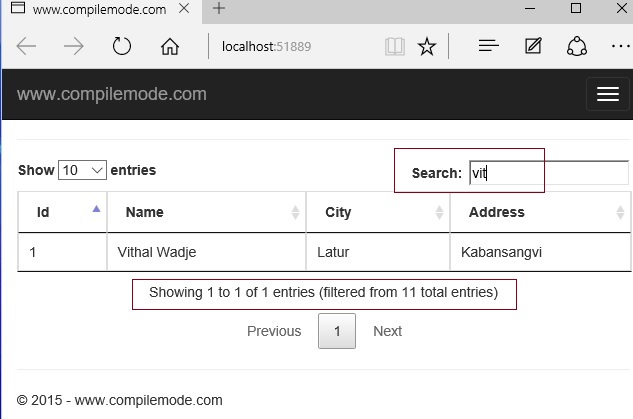
Task: Expand the Show entries dropdown
Action: (83, 170)
